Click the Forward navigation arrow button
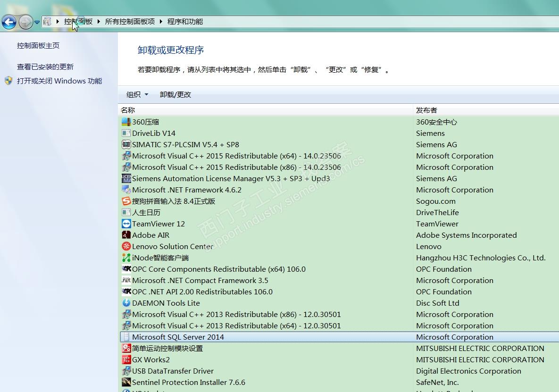The width and height of the screenshot is (559, 392). pos(25,22)
